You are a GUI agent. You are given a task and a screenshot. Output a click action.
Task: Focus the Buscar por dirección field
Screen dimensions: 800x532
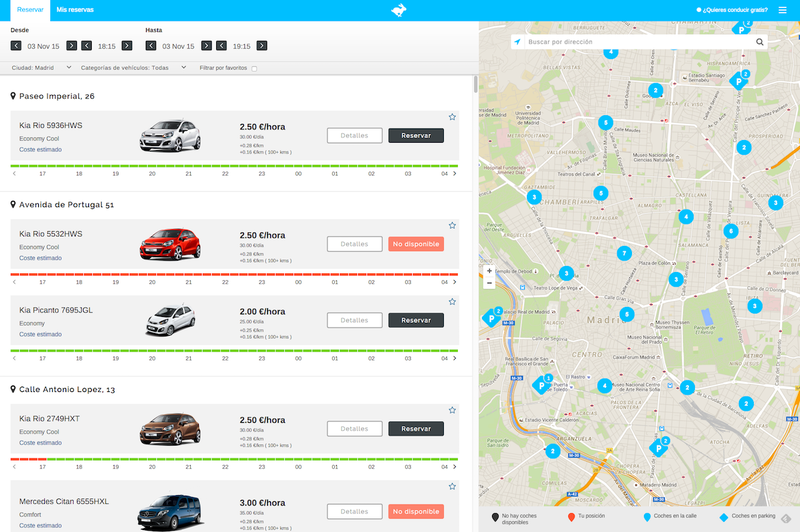pyautogui.click(x=639, y=42)
